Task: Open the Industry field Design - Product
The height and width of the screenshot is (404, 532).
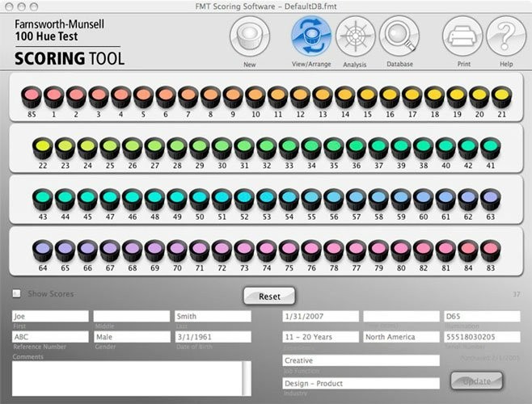Action: click(x=361, y=383)
